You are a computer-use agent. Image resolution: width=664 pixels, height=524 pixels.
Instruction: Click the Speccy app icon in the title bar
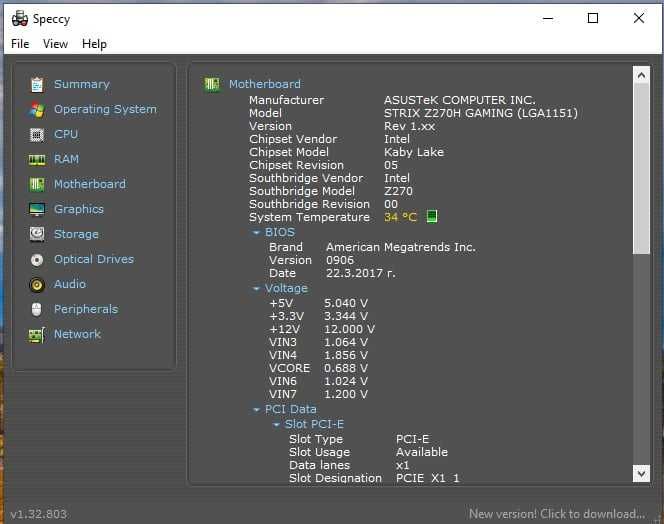(19, 19)
